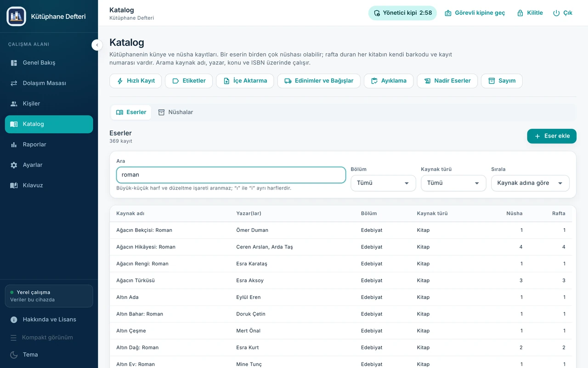Click the Nadir Eserler icon
The width and height of the screenshot is (588, 368).
coord(427,81)
